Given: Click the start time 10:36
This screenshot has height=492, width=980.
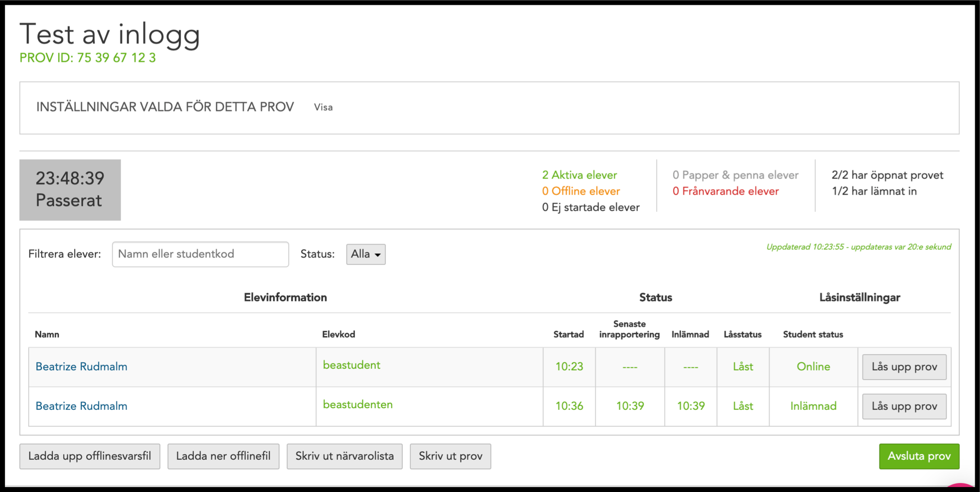Looking at the screenshot, I should tap(569, 406).
